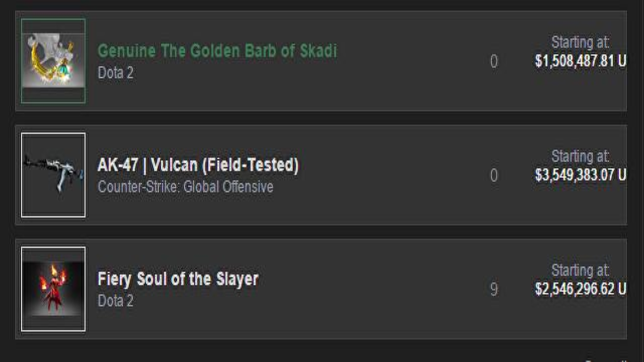View the Fiery Soul of the Slayer listing
Screen dimensions: 644x362
[178, 279]
